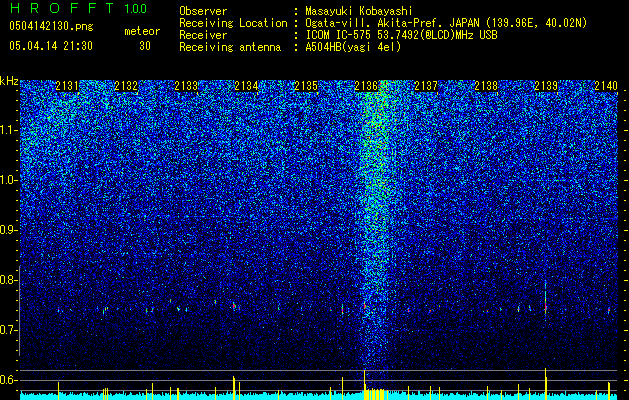Viewport: 629px width, 400px height.
Task: Click the 'meteor' label
Action: point(142,31)
